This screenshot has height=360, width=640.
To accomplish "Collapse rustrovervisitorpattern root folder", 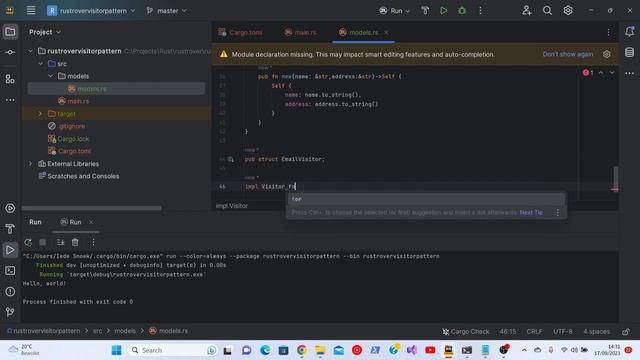I will tap(30, 51).
